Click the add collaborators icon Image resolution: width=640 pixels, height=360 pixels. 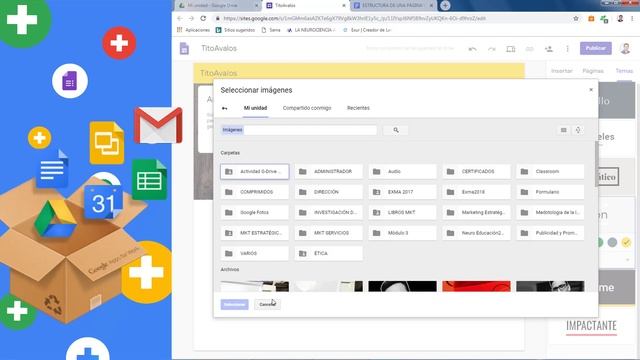click(549, 49)
